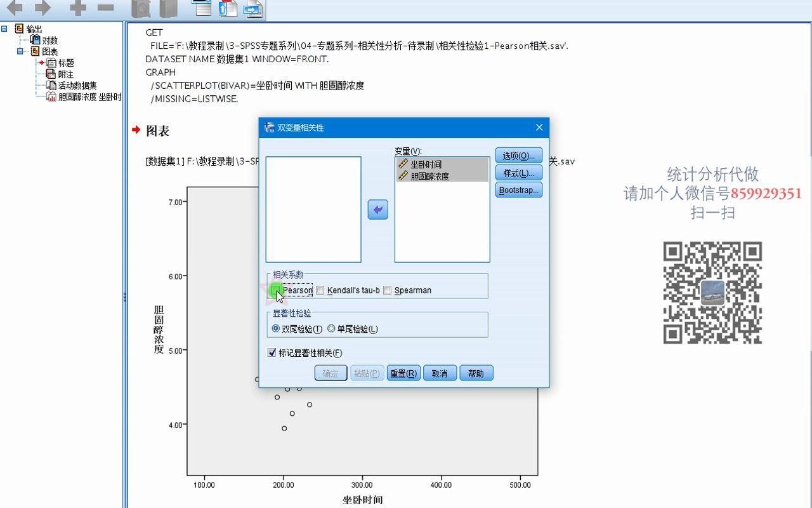Click the show item book-magnifier icon
This screenshot has height=508, width=812.
pyautogui.click(x=141, y=8)
